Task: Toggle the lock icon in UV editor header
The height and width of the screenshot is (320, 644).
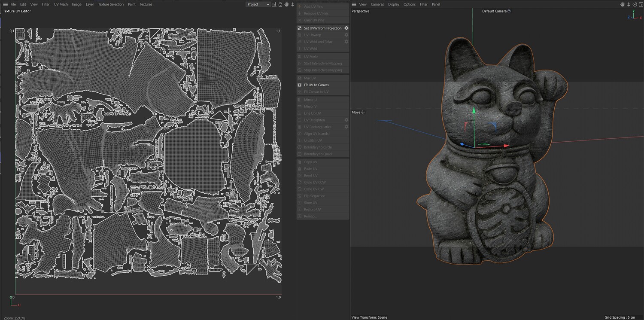Action: pos(280,4)
